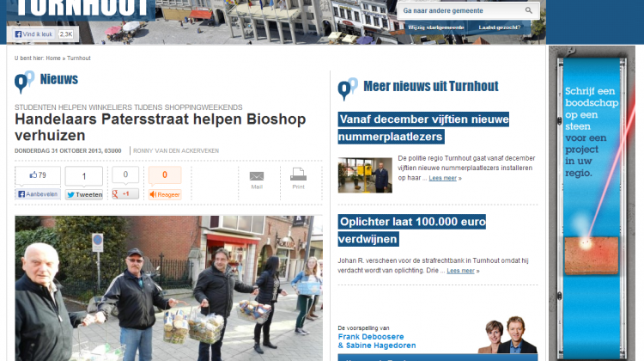Click the 'Nieuws' section heading

(x=58, y=79)
